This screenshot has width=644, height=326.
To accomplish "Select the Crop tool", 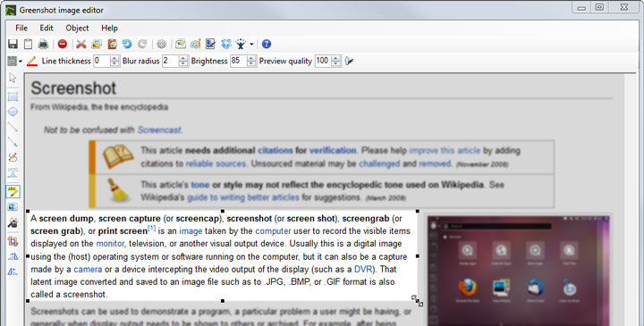I will click(13, 241).
